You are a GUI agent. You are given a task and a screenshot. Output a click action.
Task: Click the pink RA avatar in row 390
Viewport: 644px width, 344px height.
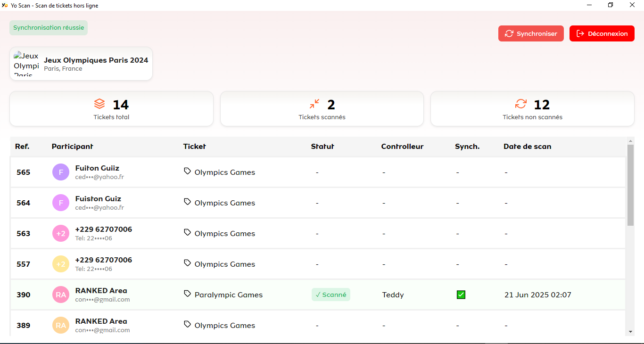coord(61,295)
